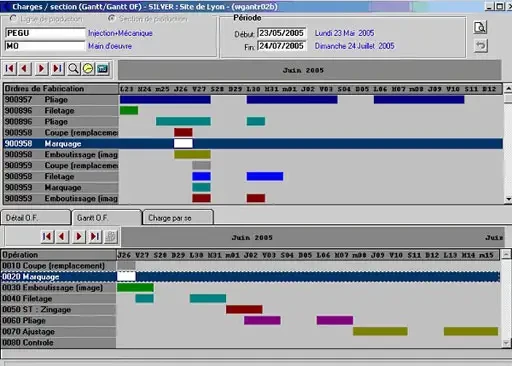Switch to the Détail O.F. tab
The height and width of the screenshot is (366, 512).
[x=36, y=218]
